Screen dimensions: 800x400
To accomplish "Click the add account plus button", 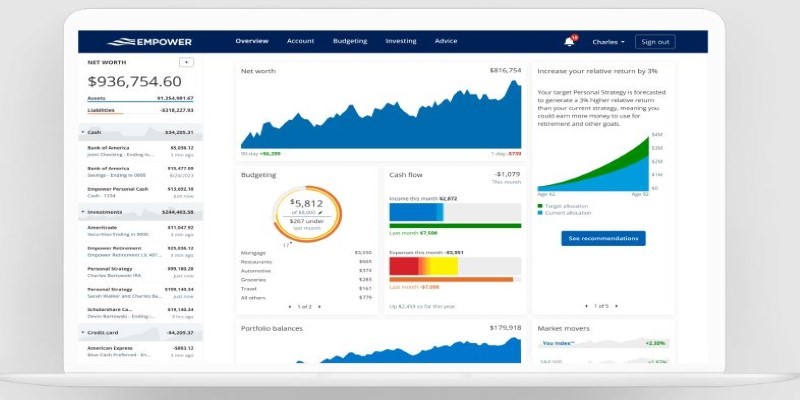I will 186,61.
